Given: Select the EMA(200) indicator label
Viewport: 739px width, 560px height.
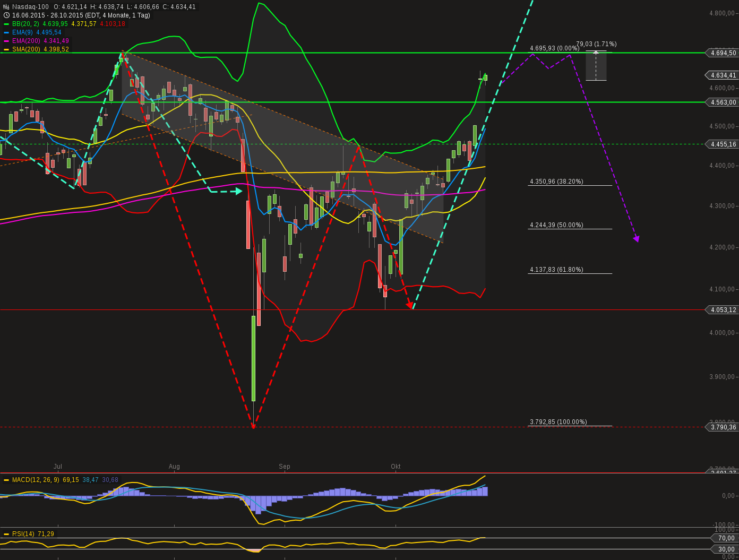Looking at the screenshot, I should (26, 41).
